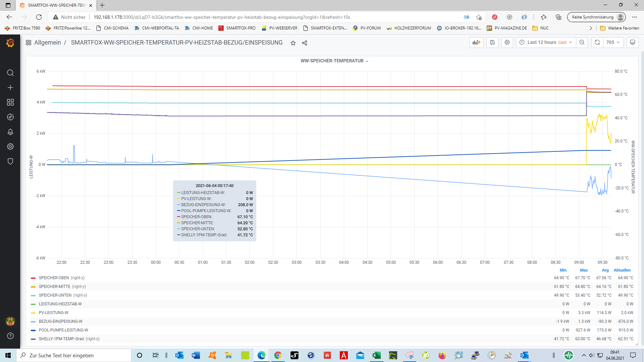
Task: Open the Server Admin shield icon
Action: coord(10,161)
